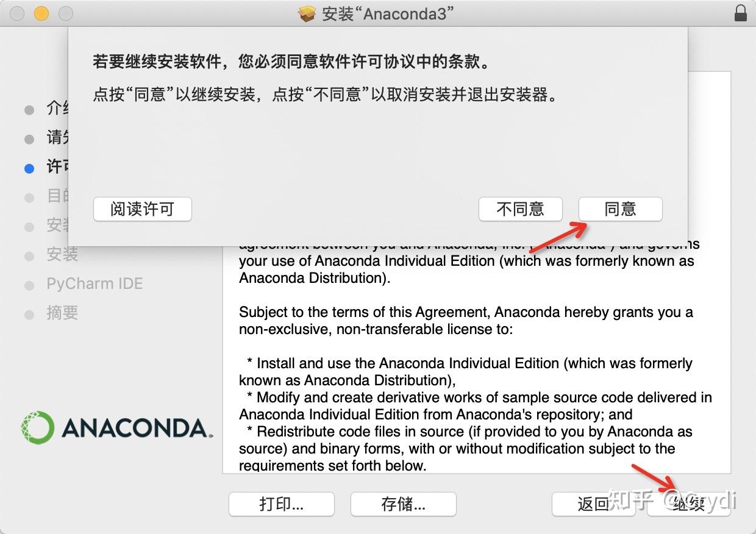Select the 介绍 step bullet in sidebar

[x=29, y=110]
